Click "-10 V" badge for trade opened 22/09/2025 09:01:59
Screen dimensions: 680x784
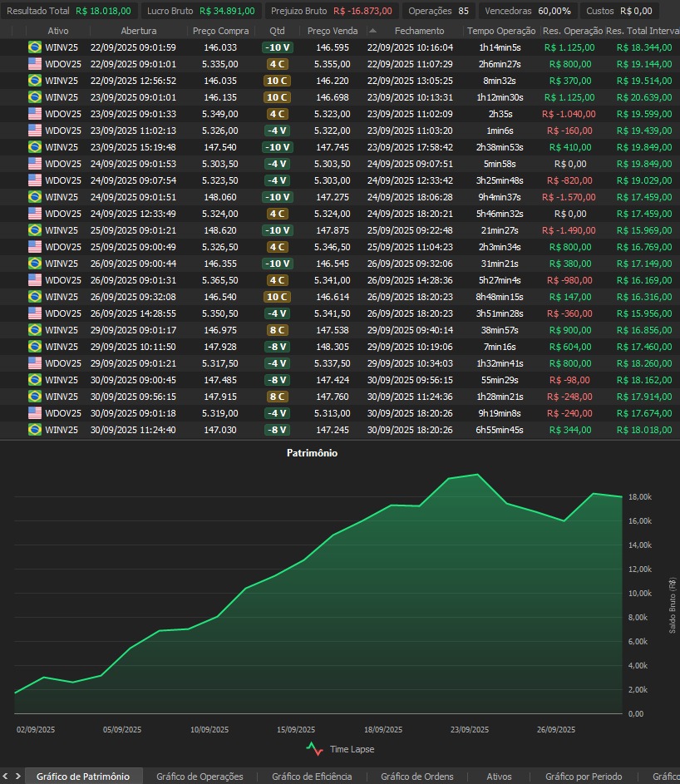click(277, 47)
